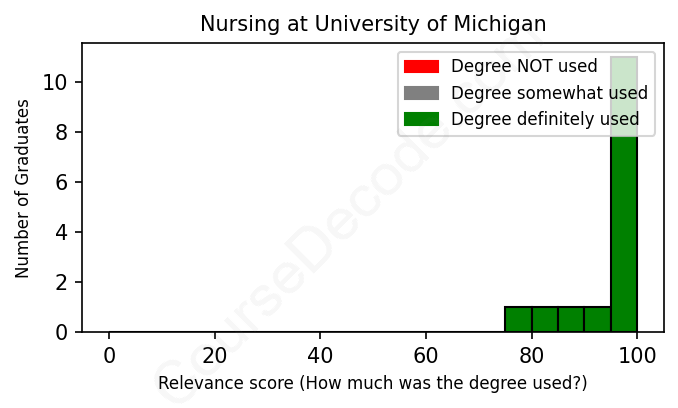The height and width of the screenshot is (408, 678).
Task: Click the x-axis tick label 20
Action: coord(215,355)
